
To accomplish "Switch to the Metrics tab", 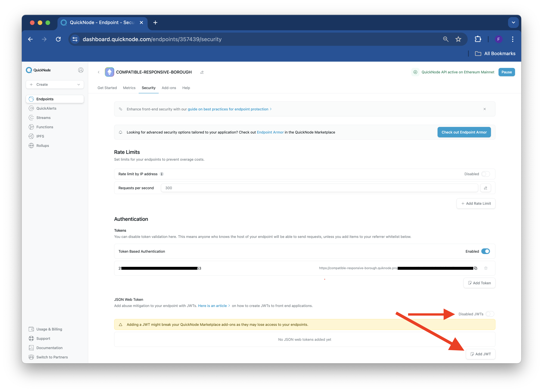I will 129,88.
